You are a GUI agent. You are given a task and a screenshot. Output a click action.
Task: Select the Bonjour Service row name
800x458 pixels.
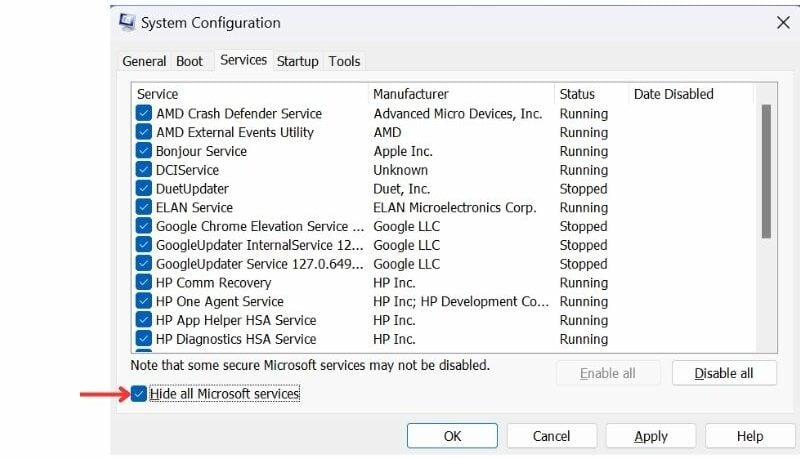(201, 151)
